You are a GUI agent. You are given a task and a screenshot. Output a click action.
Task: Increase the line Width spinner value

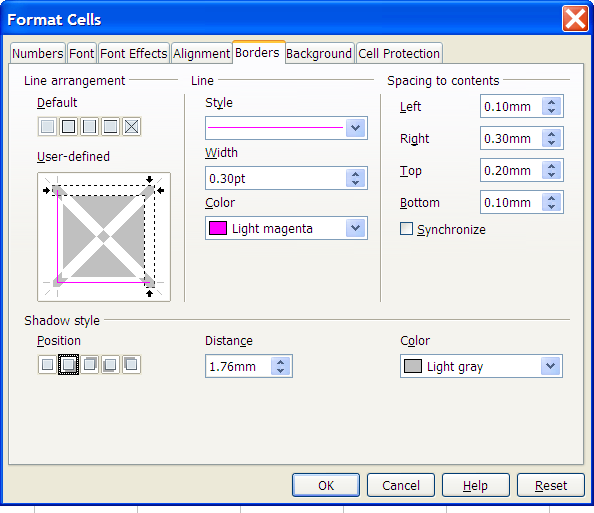point(355,174)
